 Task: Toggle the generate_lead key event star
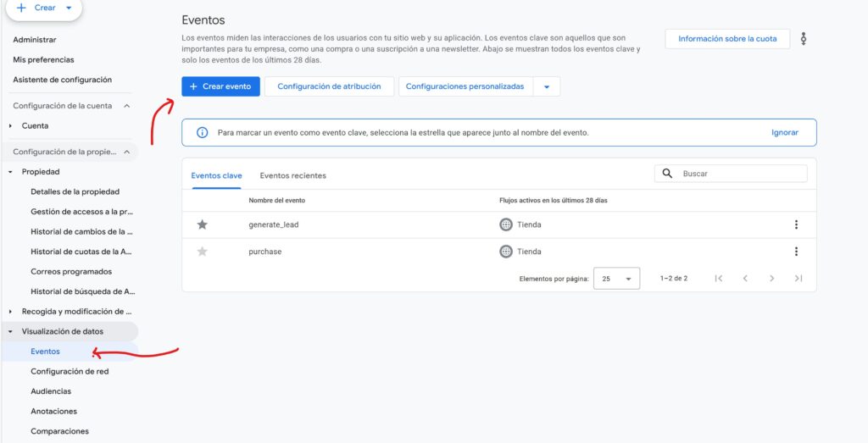(x=203, y=224)
